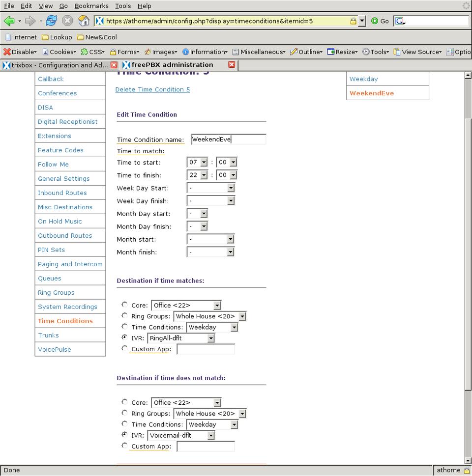
Task: Click the Reload page icon
Action: coord(51,21)
